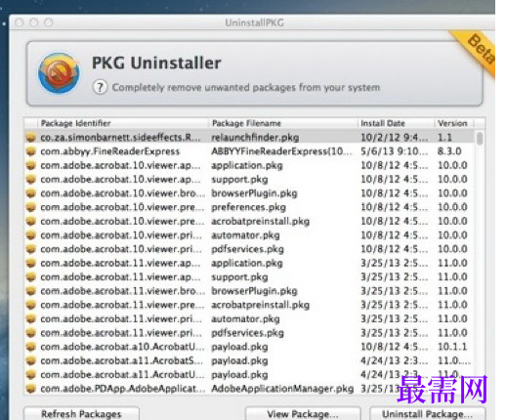Sort by Version column header
506x420 pixels.
click(x=452, y=123)
